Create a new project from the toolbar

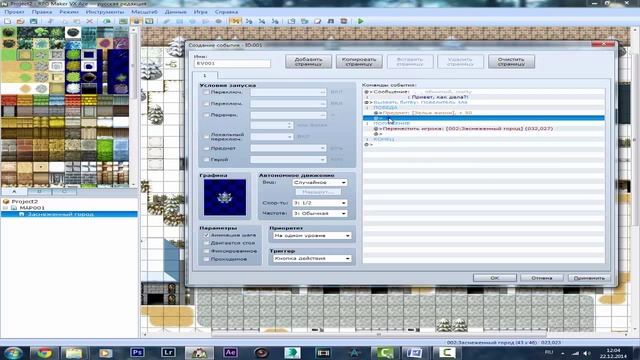click(x=7, y=21)
